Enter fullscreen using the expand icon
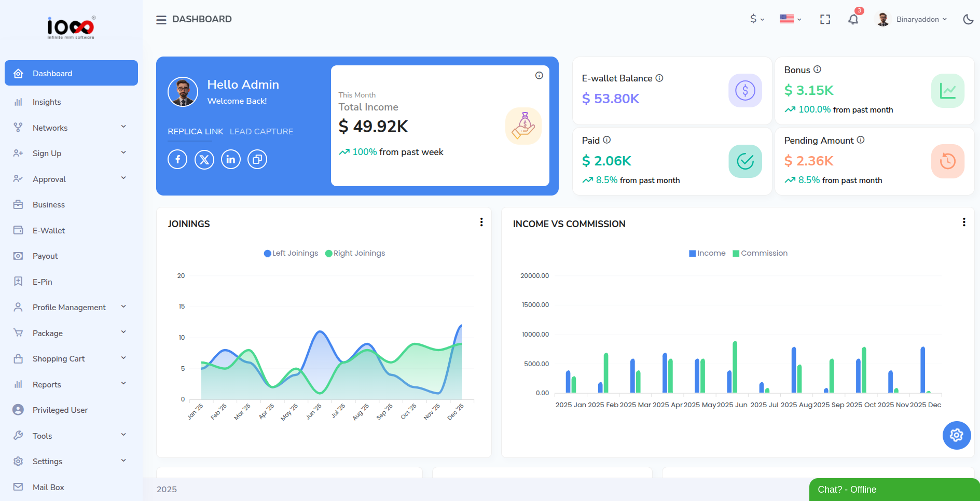This screenshot has height=501, width=980. coord(824,19)
